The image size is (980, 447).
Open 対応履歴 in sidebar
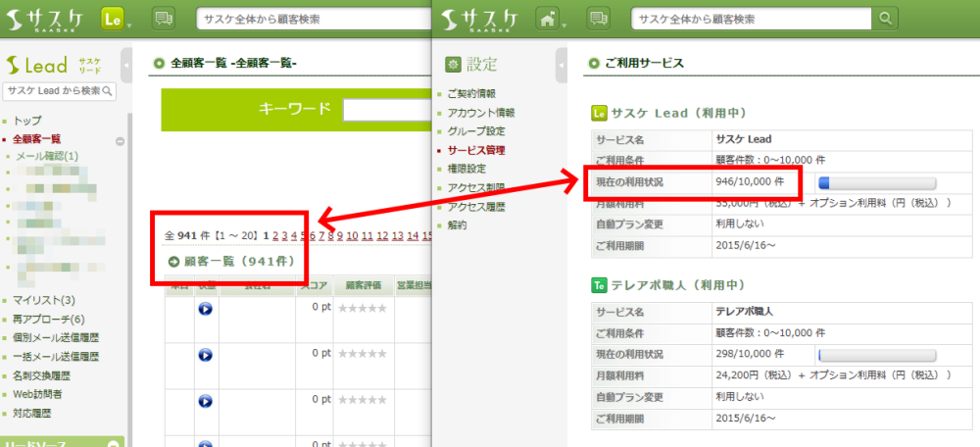pyautogui.click(x=32, y=414)
